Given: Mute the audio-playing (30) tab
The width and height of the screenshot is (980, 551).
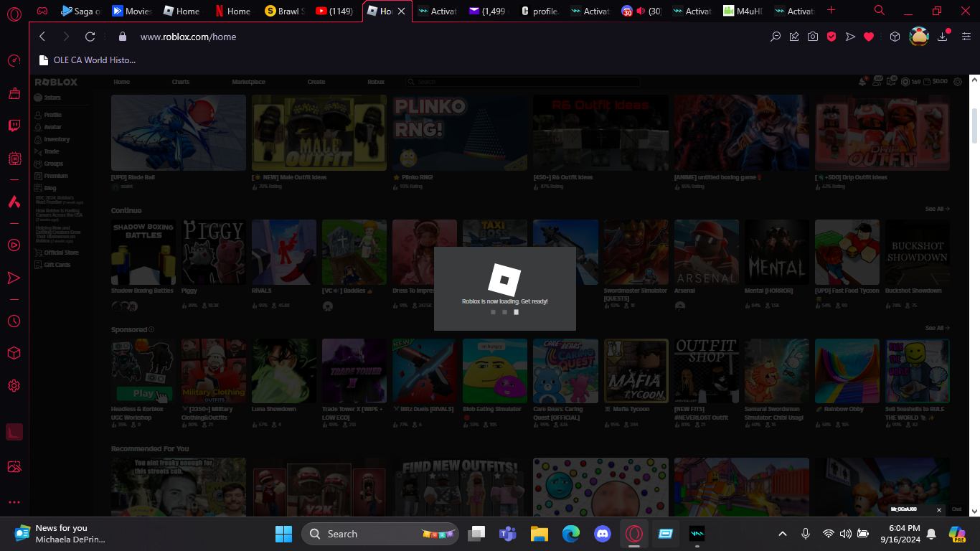Looking at the screenshot, I should [641, 11].
